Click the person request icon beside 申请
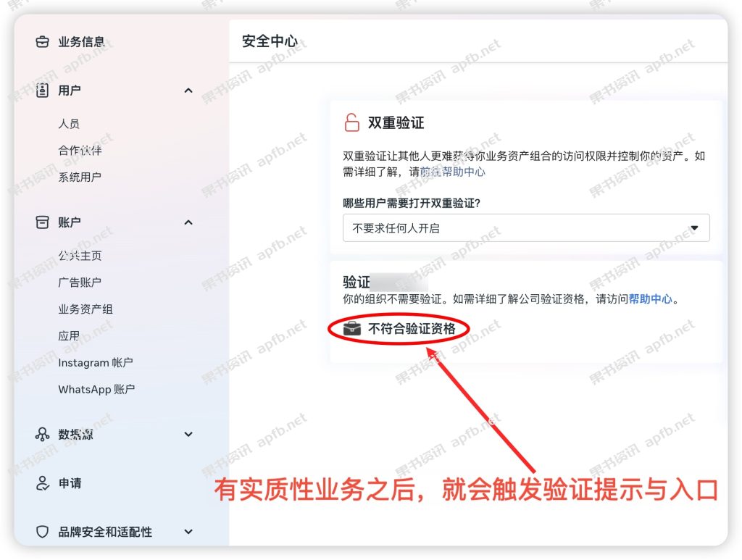Viewport: 742px width, 560px height. click(x=42, y=483)
